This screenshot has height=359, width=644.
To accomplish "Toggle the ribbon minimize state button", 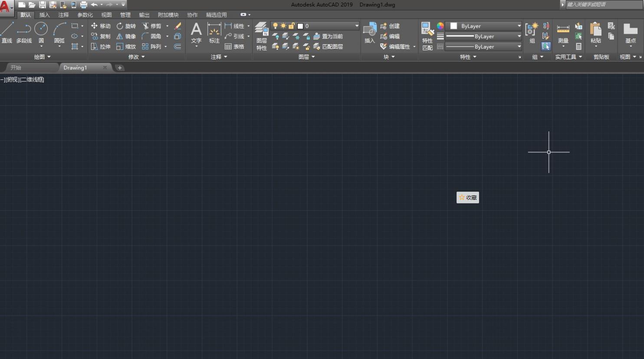I will 243,15.
